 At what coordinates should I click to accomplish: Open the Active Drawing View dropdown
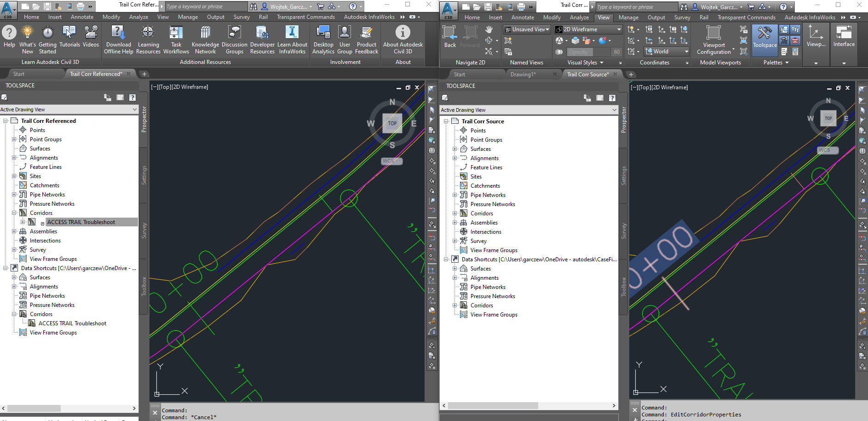pyautogui.click(x=614, y=110)
